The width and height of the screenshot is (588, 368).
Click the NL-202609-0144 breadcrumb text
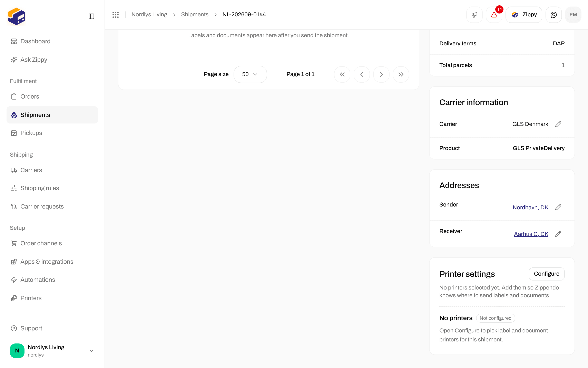244,15
